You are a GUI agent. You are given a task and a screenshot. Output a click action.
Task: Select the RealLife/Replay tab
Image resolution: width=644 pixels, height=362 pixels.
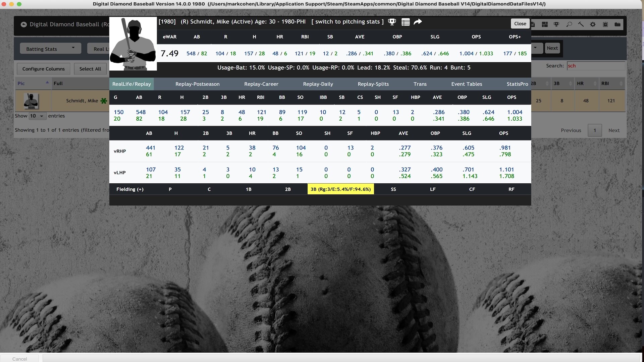click(131, 84)
